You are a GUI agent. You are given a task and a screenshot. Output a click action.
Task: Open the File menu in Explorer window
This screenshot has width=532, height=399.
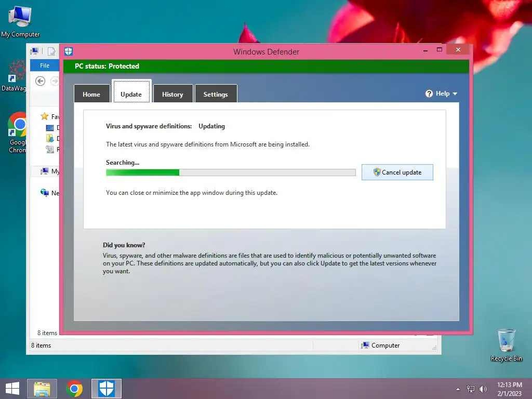click(45, 65)
